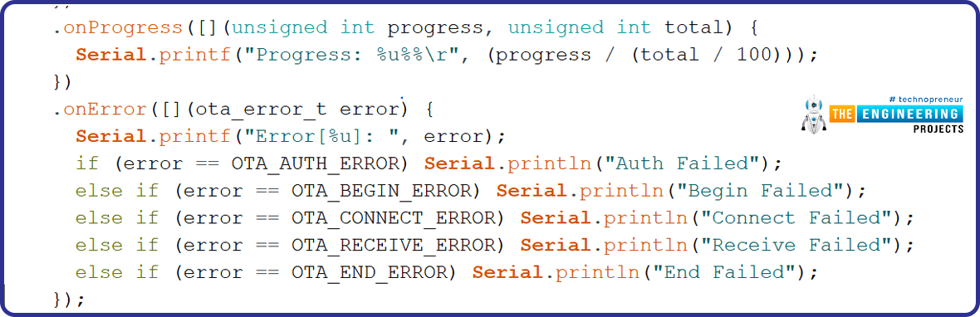The width and height of the screenshot is (980, 317).
Task: Click the #technopreneur tagline
Action: click(926, 100)
